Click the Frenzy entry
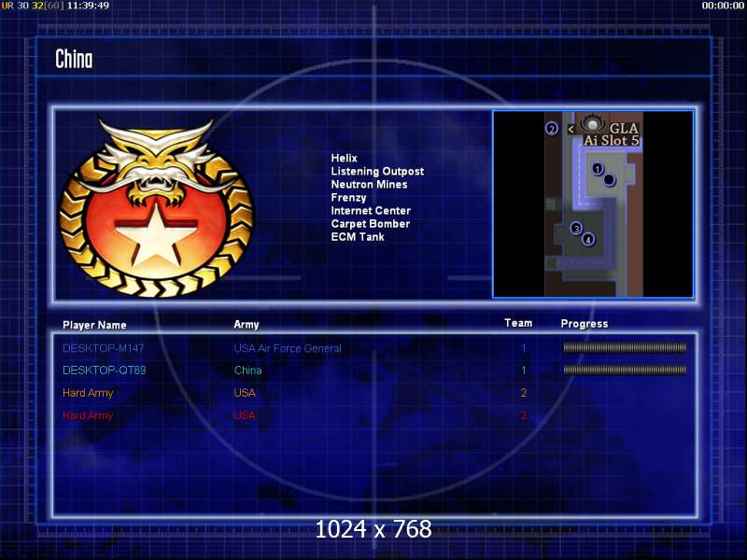 coord(348,198)
